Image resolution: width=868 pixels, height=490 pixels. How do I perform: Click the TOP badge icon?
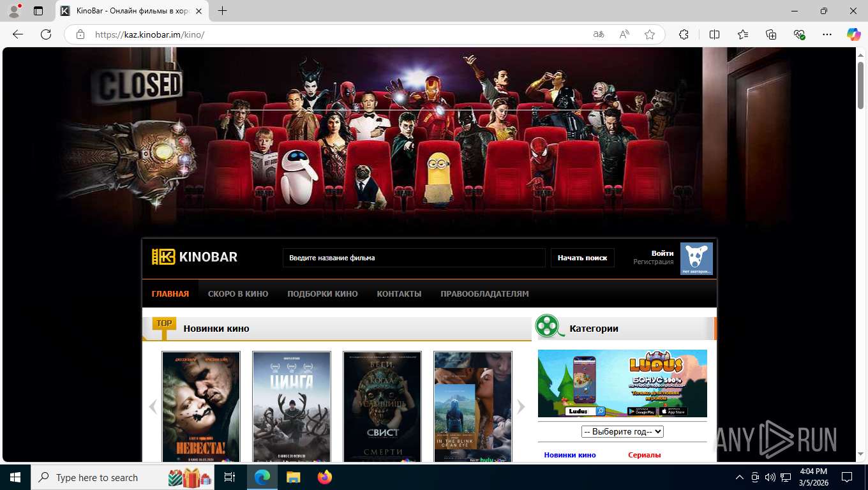tap(164, 327)
